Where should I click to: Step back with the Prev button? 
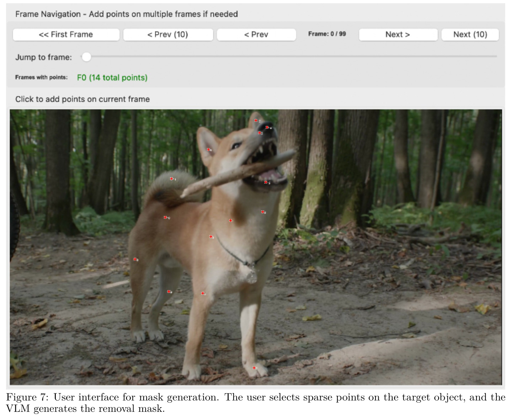pos(256,34)
